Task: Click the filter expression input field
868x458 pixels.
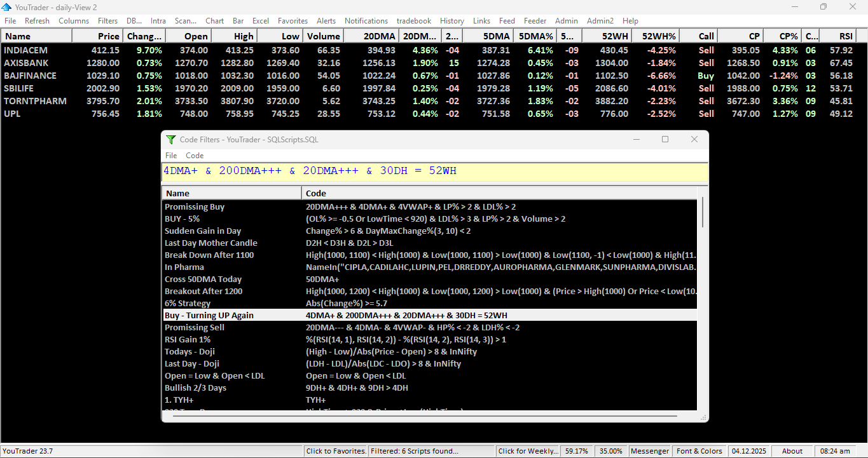Action: pos(435,172)
